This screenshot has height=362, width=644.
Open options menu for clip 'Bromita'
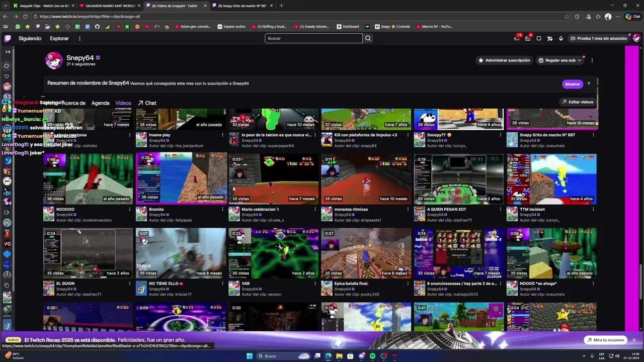click(x=222, y=209)
